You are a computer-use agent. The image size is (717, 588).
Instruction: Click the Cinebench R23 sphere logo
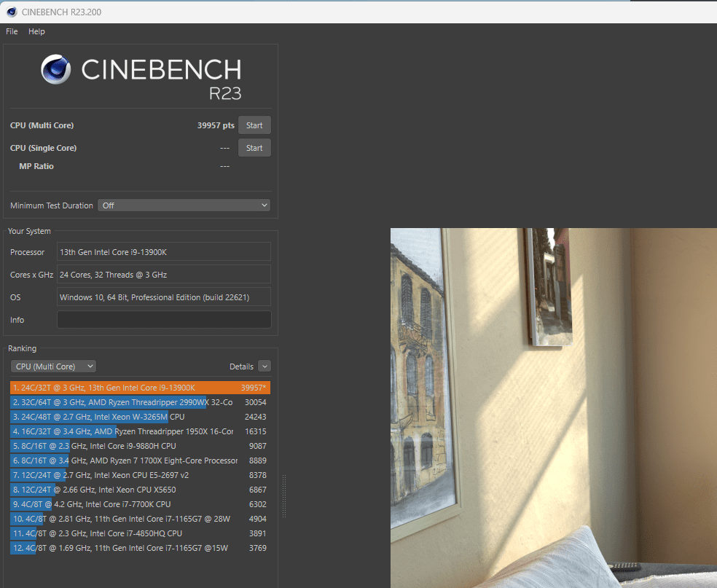pos(56,69)
